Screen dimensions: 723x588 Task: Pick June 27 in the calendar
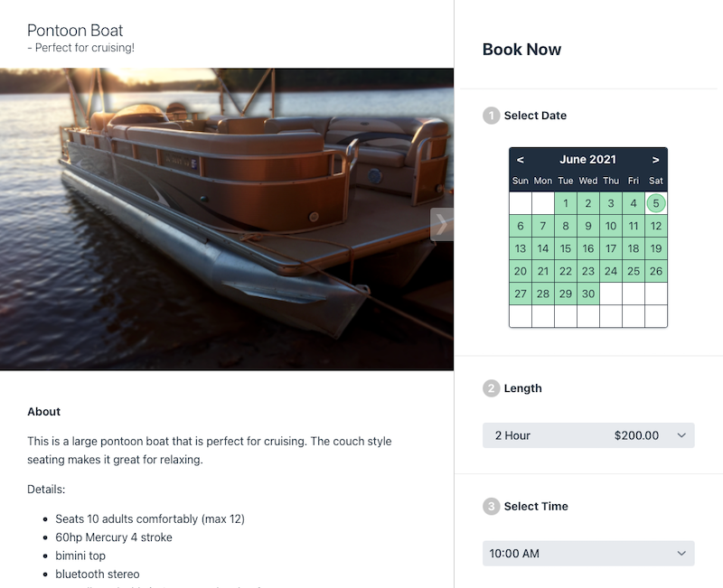(521, 294)
